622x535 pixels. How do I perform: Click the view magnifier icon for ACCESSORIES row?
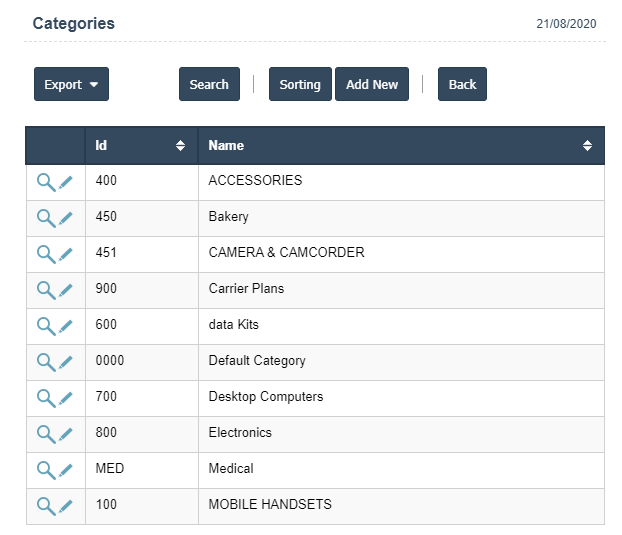[45, 182]
